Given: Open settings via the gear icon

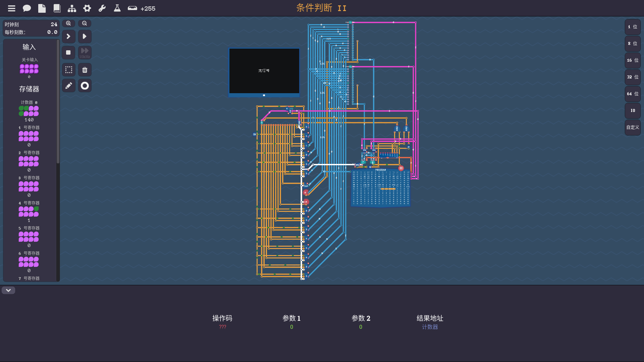Looking at the screenshot, I should [87, 8].
